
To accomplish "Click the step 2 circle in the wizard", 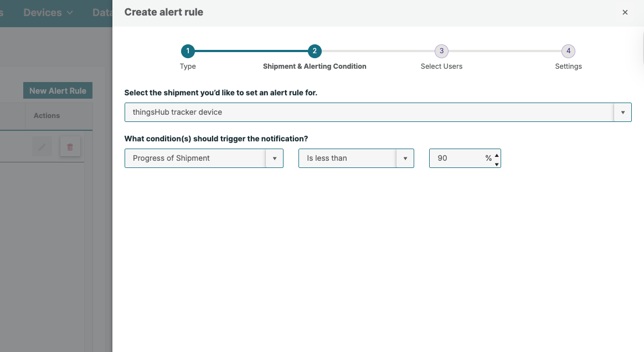I will pos(315,51).
